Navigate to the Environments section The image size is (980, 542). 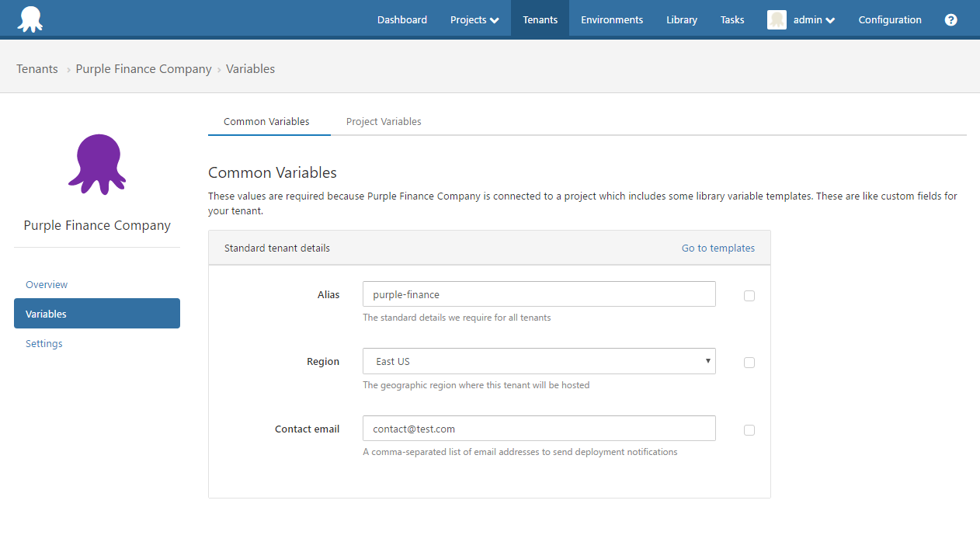[x=611, y=19]
